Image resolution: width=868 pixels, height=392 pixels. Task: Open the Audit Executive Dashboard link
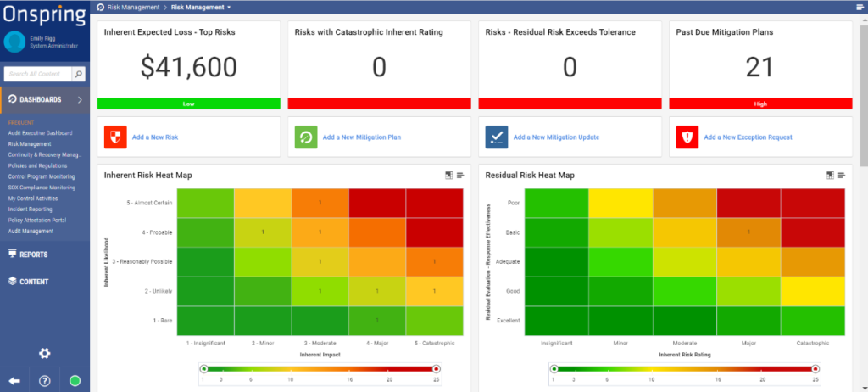coord(40,133)
